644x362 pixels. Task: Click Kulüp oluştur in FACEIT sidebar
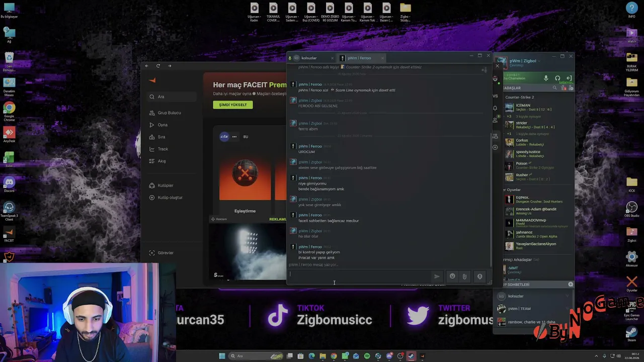pyautogui.click(x=170, y=198)
